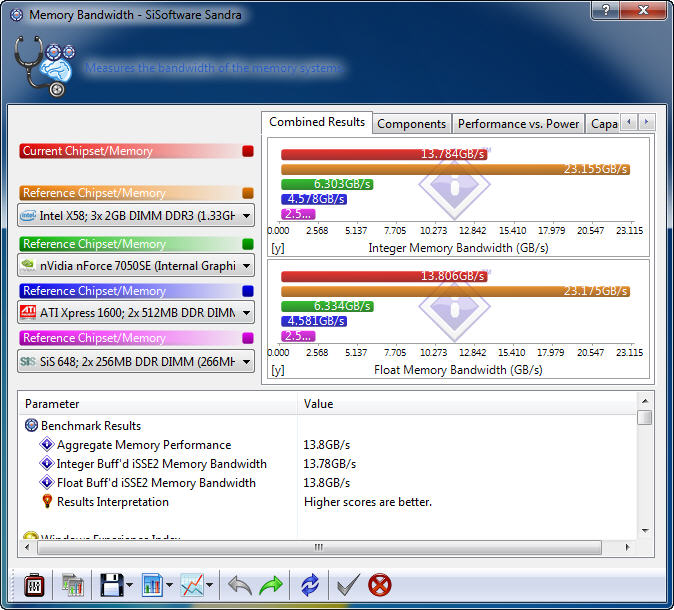The width and height of the screenshot is (674, 610).
Task: Click the blue 4.578GB/s integer bar
Action: tap(314, 199)
